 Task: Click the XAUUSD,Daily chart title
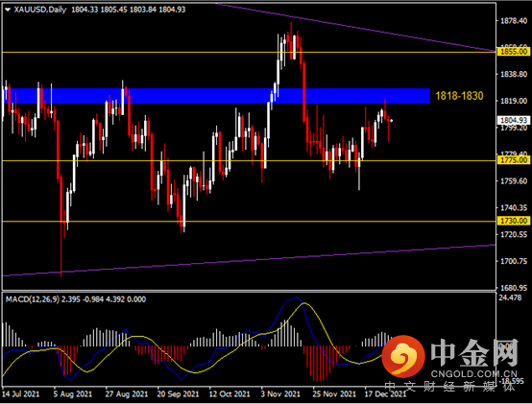(x=40, y=10)
